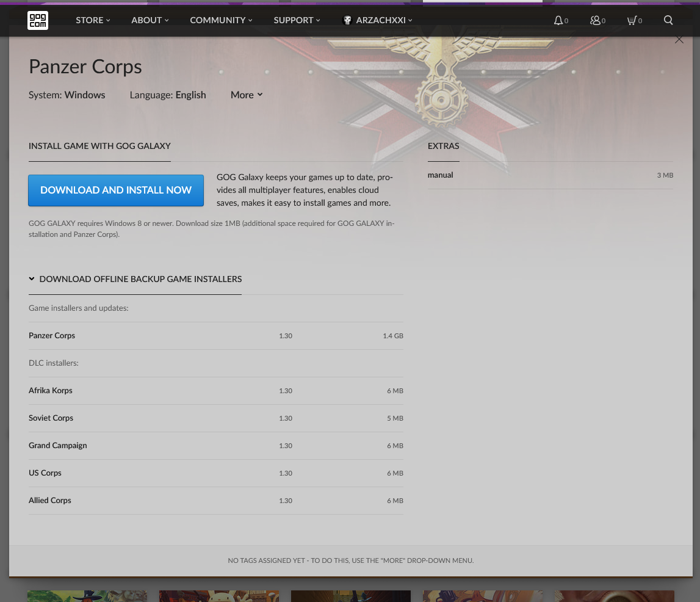The image size is (700, 602).
Task: Download the Allied Corps DLC installer
Action: pyautogui.click(x=215, y=501)
